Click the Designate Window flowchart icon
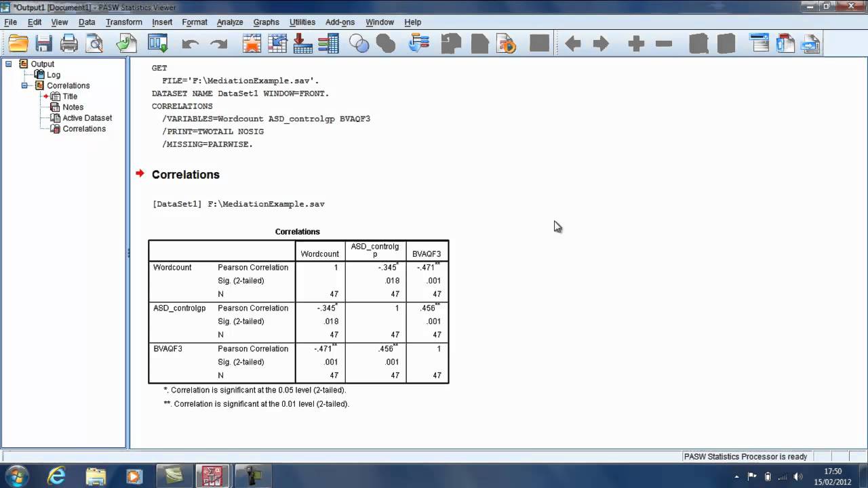This screenshot has height=488, width=868. point(419,44)
